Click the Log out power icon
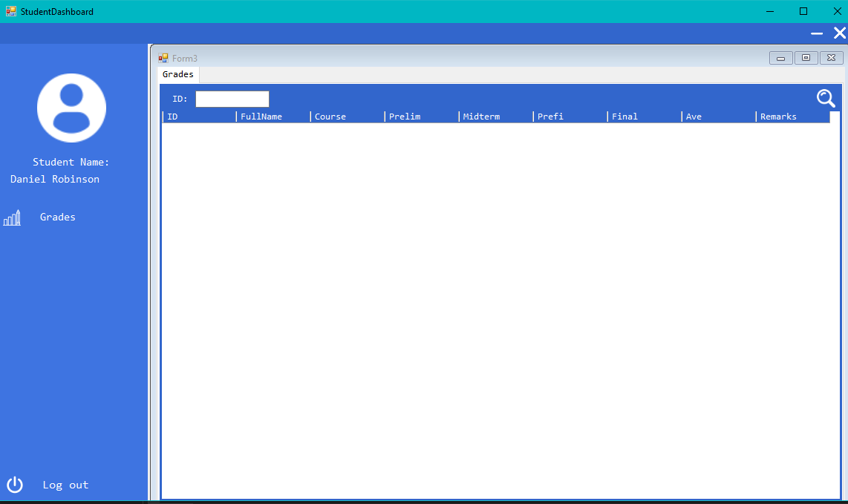848x504 pixels. click(x=15, y=485)
